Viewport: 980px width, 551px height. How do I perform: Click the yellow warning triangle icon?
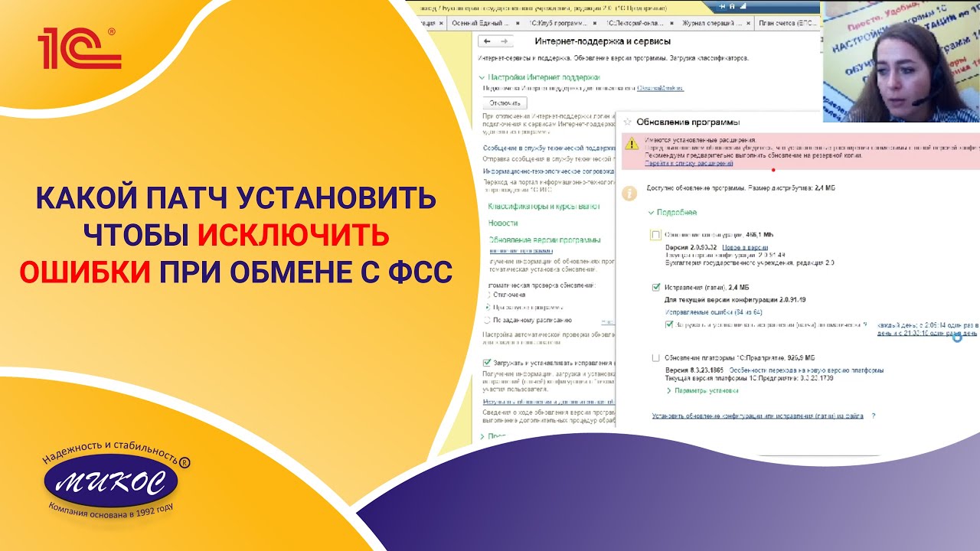(632, 144)
